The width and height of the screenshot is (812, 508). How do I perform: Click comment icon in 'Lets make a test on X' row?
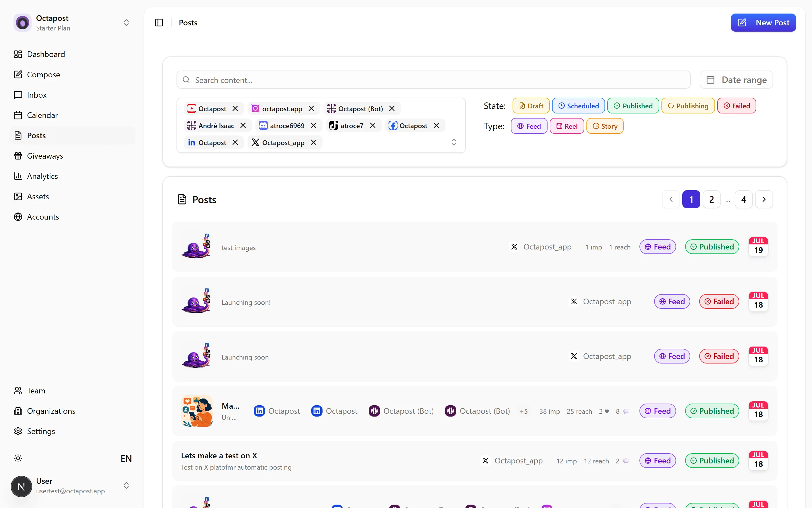pyautogui.click(x=626, y=461)
